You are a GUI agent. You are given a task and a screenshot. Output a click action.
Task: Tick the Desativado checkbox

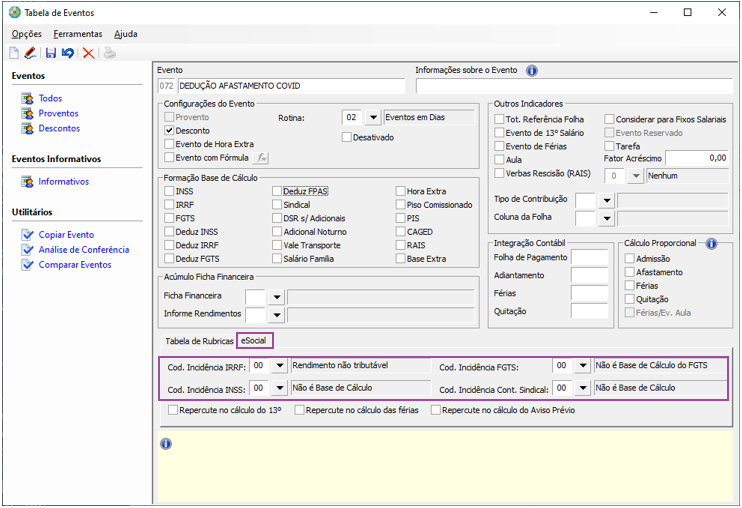tap(346, 138)
